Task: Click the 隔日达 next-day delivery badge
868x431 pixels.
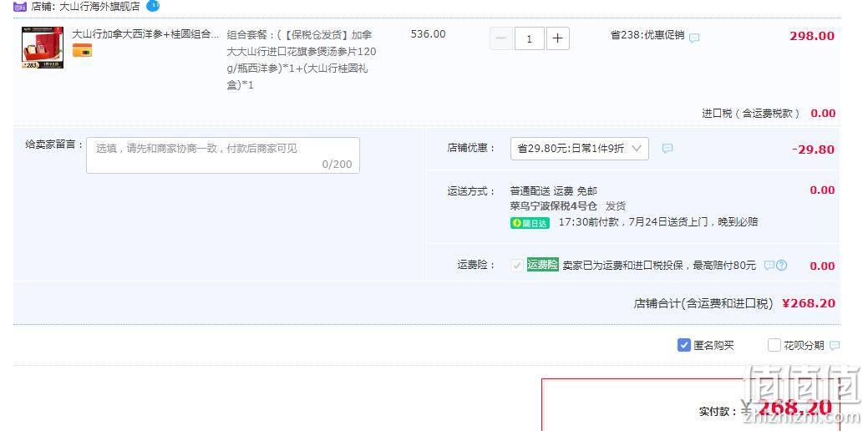Action: tap(530, 223)
